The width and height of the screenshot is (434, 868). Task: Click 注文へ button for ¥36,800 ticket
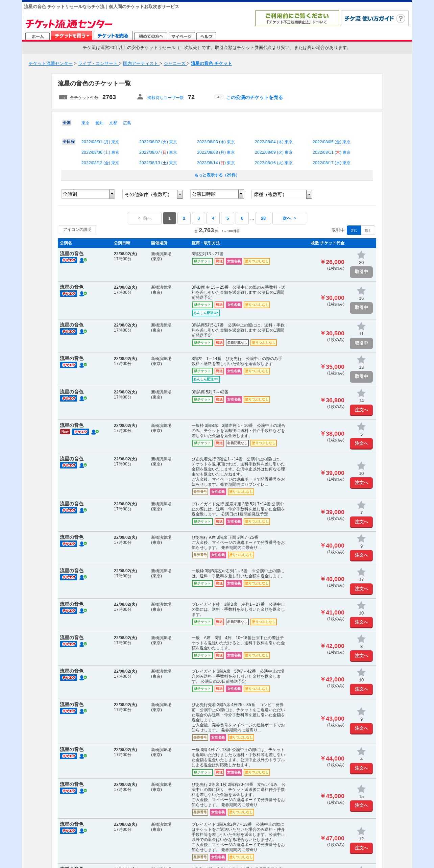tap(361, 410)
